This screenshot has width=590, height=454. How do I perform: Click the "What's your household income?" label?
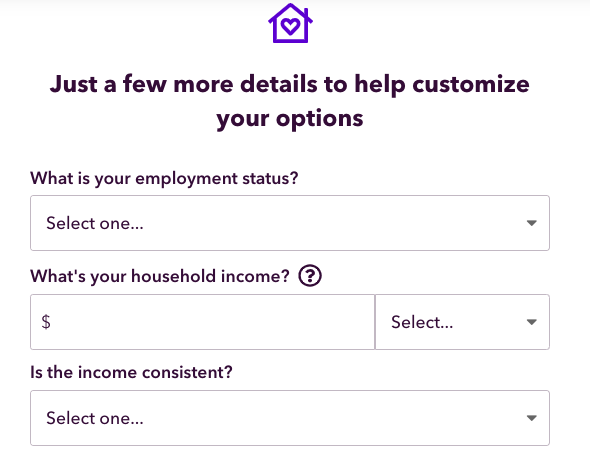tap(160, 276)
